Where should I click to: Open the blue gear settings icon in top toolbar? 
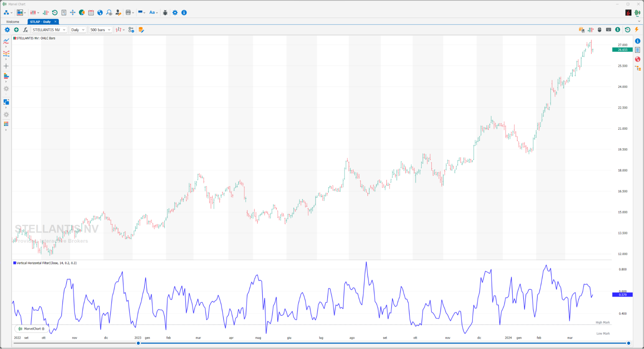click(x=175, y=13)
